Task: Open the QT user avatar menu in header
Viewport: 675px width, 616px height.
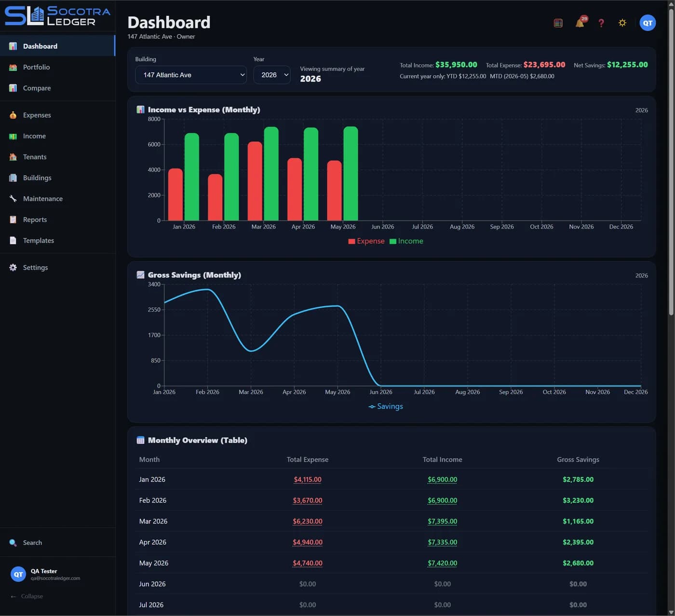Action: pyautogui.click(x=648, y=23)
